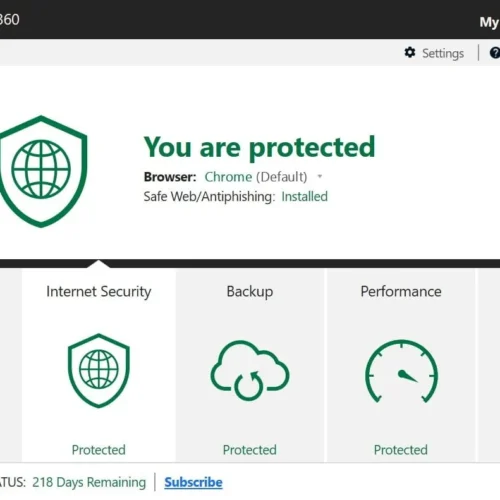
Task: Click the Safe Web/Antiphishing label
Action: click(x=209, y=196)
